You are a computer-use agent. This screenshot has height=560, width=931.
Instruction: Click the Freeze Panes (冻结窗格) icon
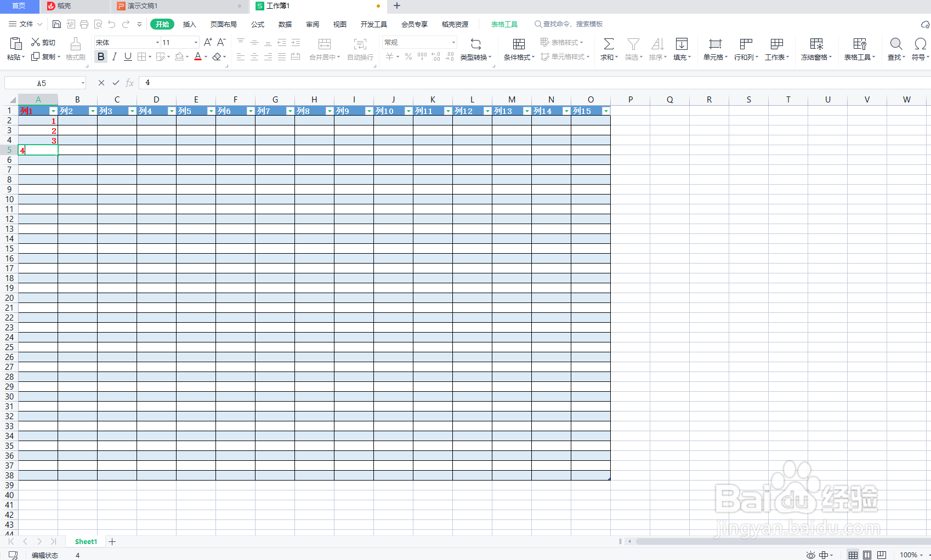(x=816, y=44)
